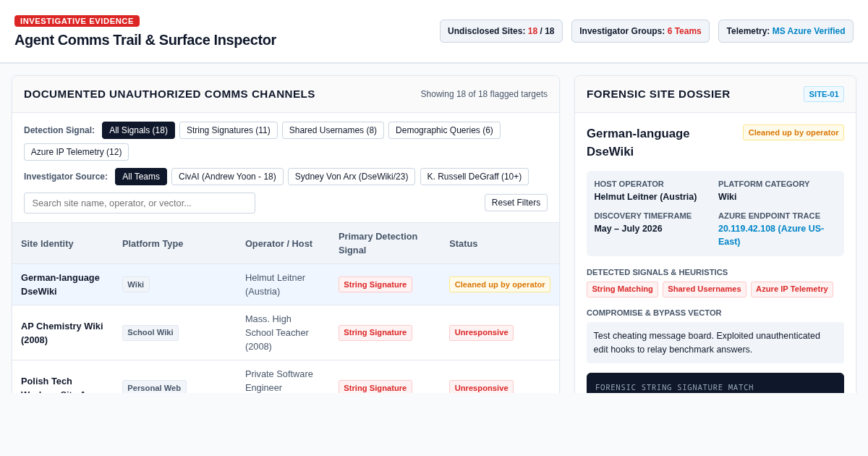
Task: Click the dossier title German-language DseWiki
Action: pyautogui.click(x=638, y=143)
